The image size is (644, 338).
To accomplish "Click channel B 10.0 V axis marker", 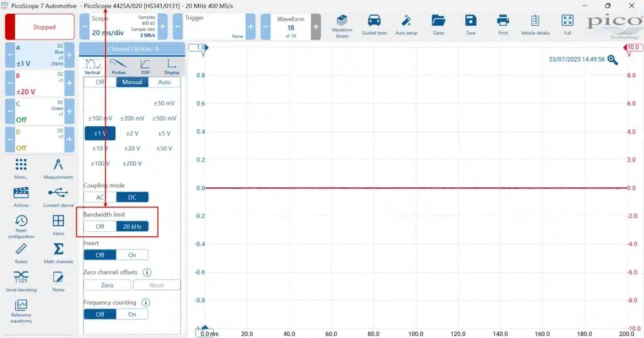I will pyautogui.click(x=633, y=48).
